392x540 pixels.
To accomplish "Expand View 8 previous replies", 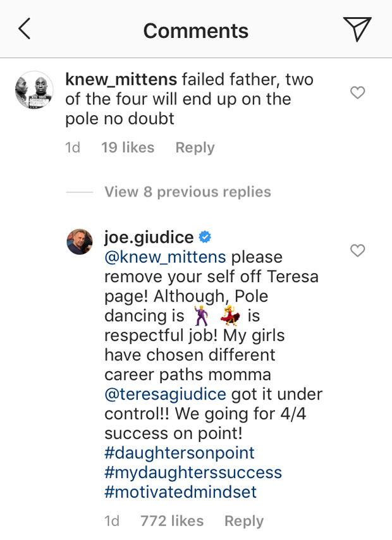I will 187,192.
